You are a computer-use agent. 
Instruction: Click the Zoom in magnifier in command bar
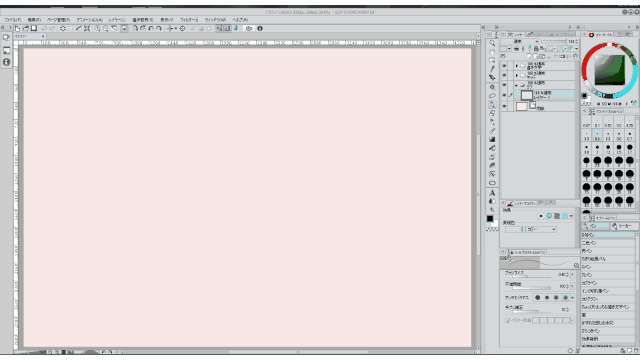[x=98, y=29]
